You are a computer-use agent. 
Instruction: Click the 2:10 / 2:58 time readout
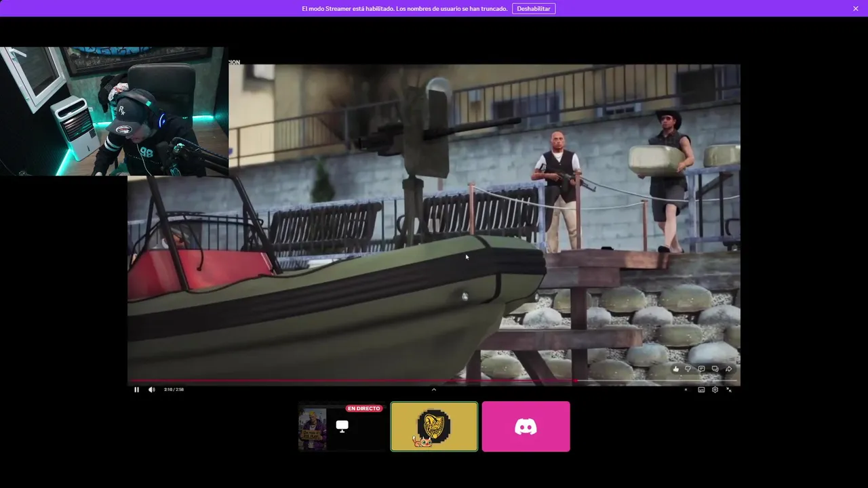click(x=174, y=390)
